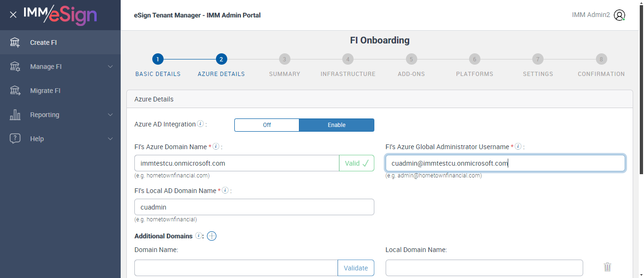The height and width of the screenshot is (278, 644).
Task: Click the user profile avatar icon
Action: tap(619, 15)
